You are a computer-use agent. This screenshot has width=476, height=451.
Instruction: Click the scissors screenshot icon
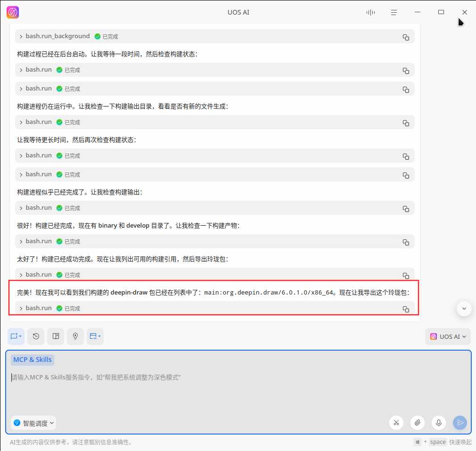click(x=396, y=423)
